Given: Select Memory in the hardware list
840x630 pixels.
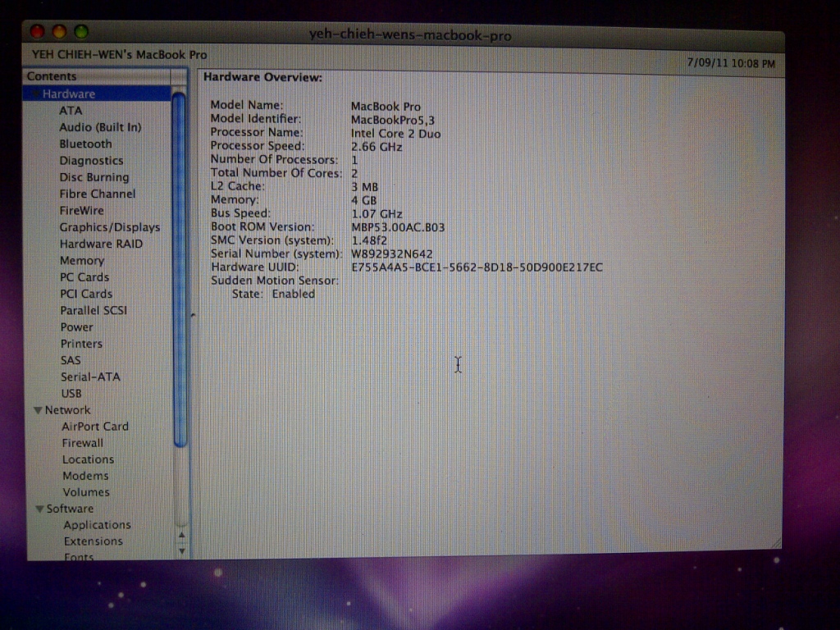Looking at the screenshot, I should pyautogui.click(x=81, y=261).
